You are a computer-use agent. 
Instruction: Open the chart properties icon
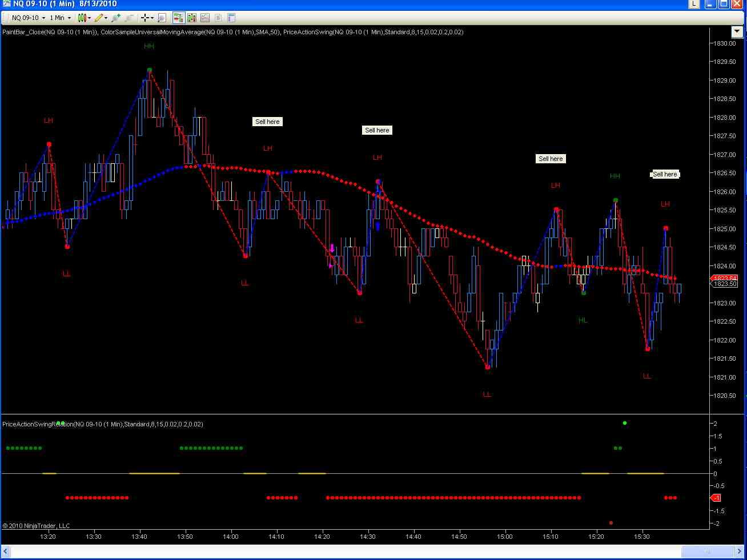point(231,18)
